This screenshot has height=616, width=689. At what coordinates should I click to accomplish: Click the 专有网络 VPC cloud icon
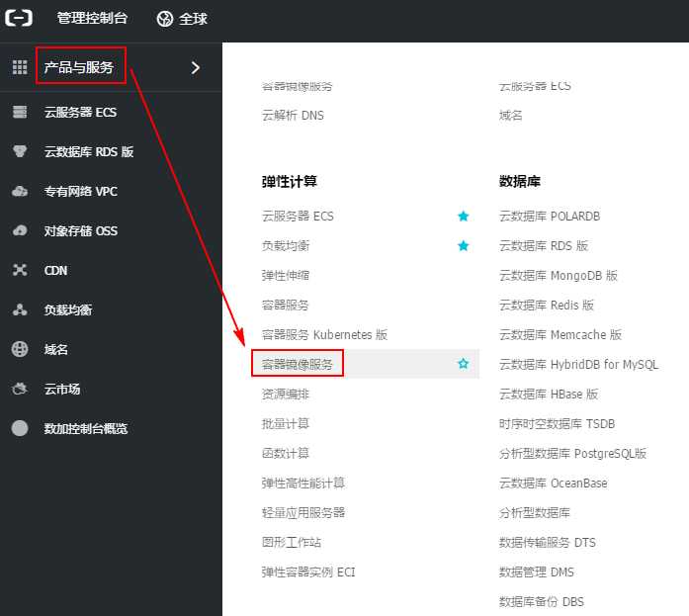tap(20, 191)
